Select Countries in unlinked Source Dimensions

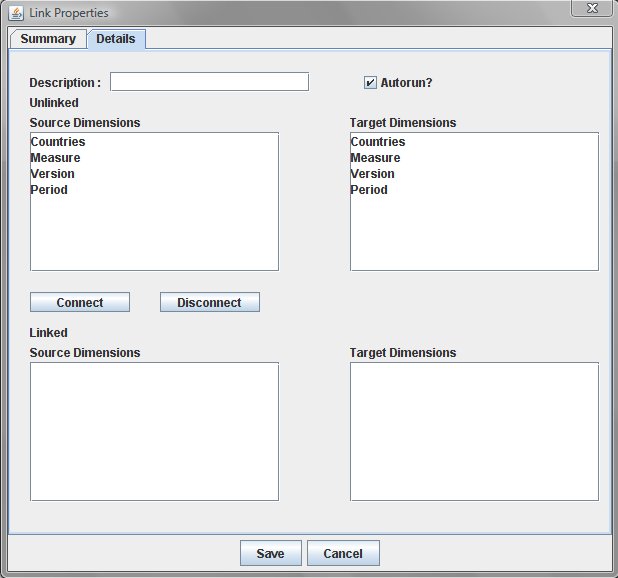coord(58,142)
